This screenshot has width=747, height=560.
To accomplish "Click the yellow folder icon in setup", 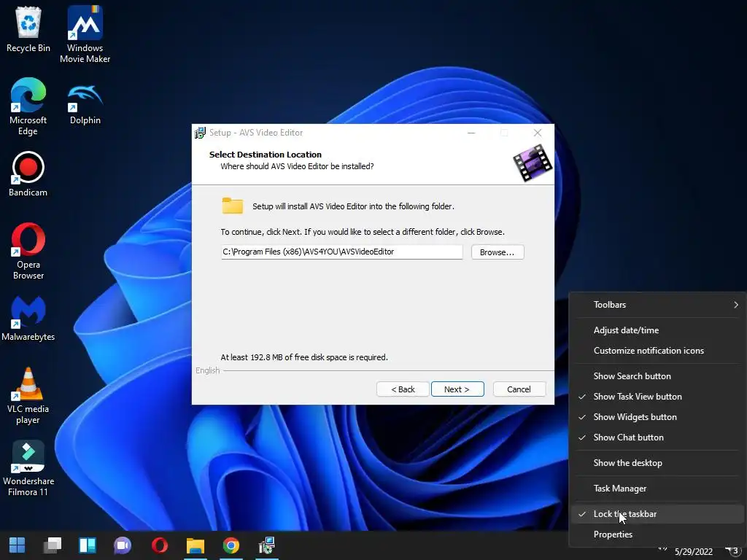I will pyautogui.click(x=233, y=206).
